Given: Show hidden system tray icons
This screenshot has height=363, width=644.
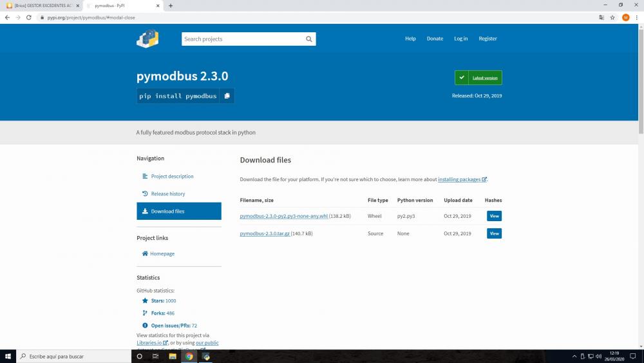Looking at the screenshot, I should 574,357.
